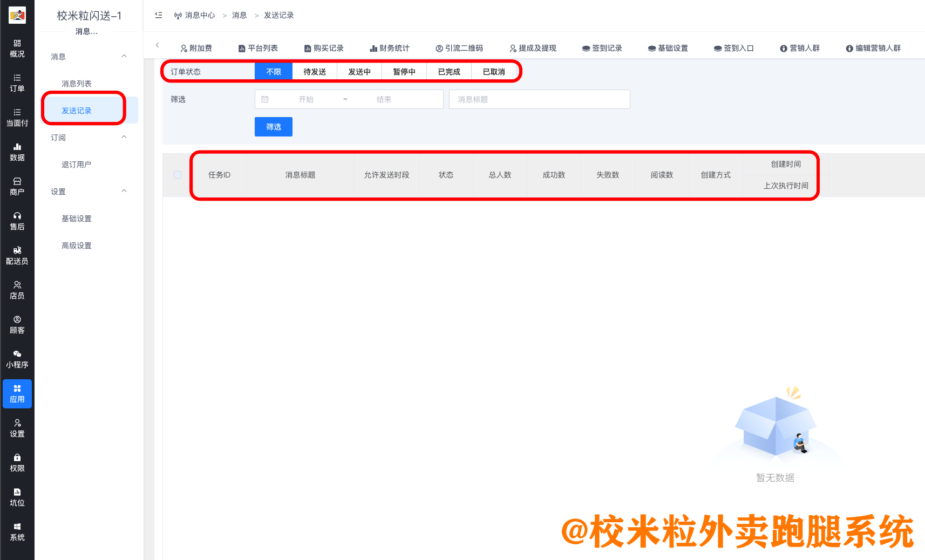
Task: Check the select-all checkbox in the table header
Action: [177, 175]
